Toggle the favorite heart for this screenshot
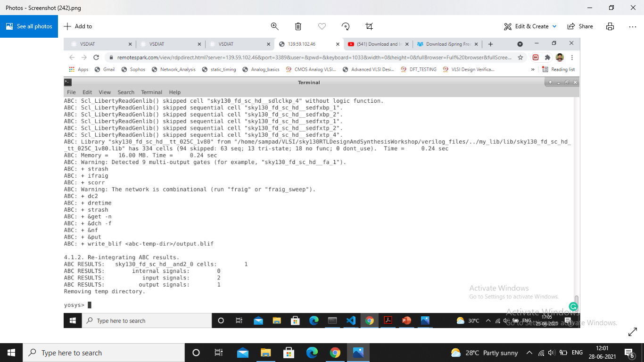Image resolution: width=644 pixels, height=362 pixels. [x=322, y=26]
